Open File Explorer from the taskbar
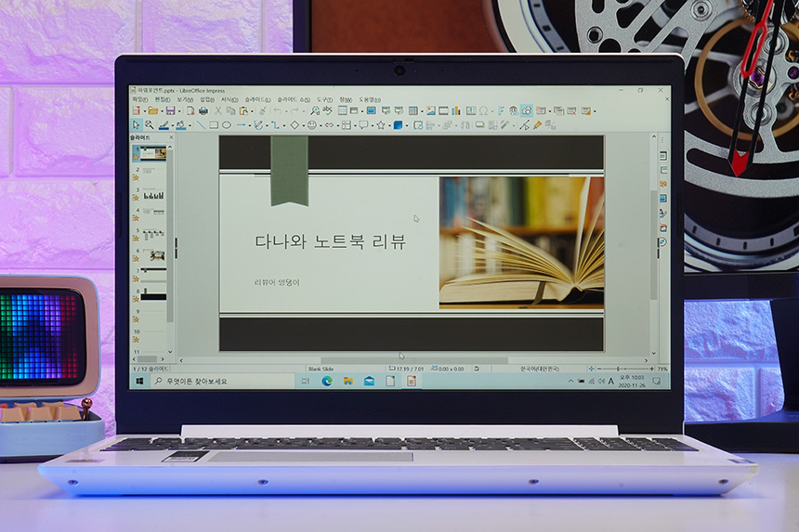This screenshot has width=799, height=532. click(348, 381)
